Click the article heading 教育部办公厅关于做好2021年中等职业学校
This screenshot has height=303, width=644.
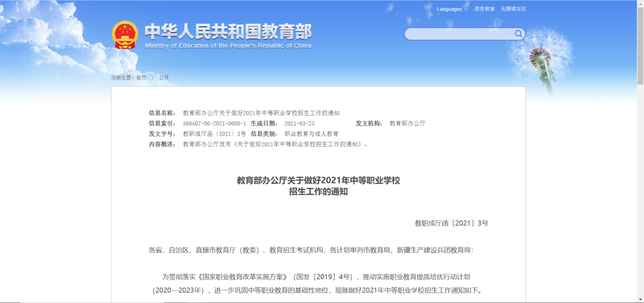tap(318, 181)
